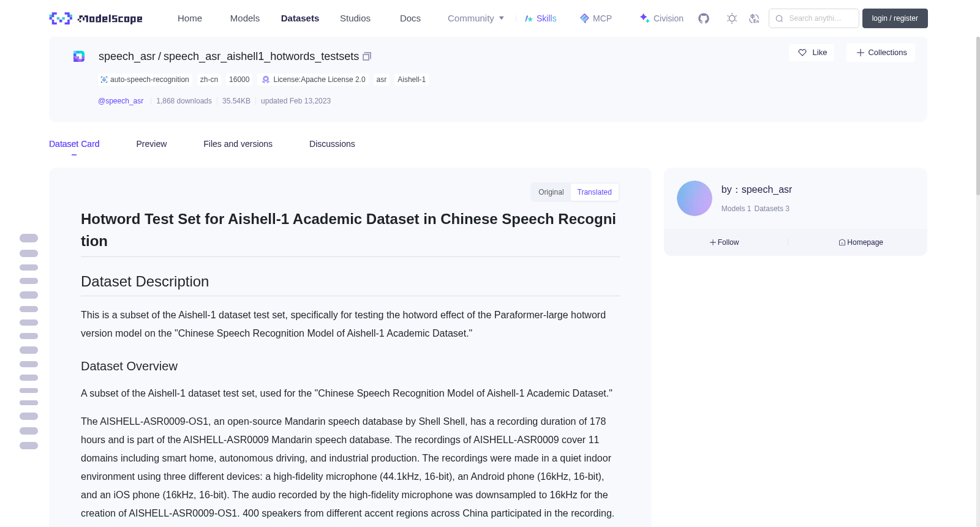
Task: Click the 35.54KB size text
Action: 236,101
